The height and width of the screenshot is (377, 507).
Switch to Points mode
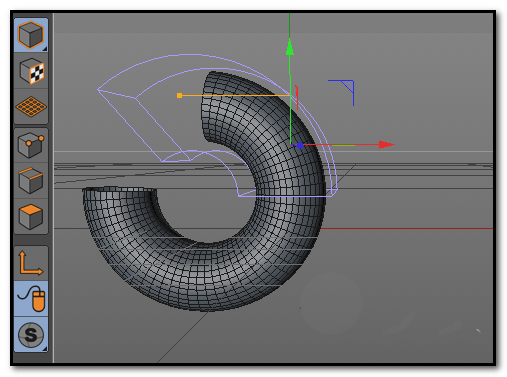click(x=31, y=145)
